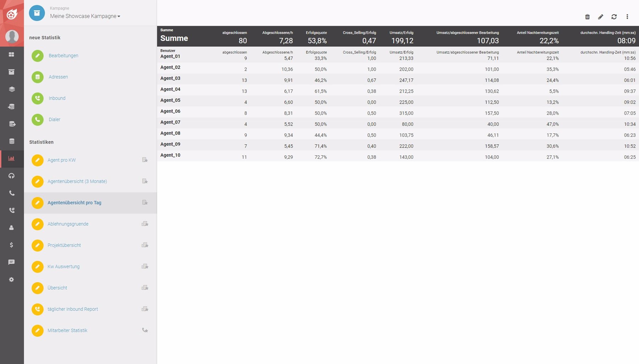The width and height of the screenshot is (639, 364).
Task: Select the Agent_04 row label
Action: tap(170, 89)
